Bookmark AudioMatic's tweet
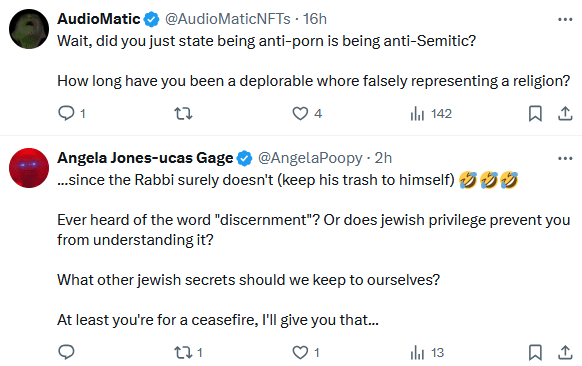The width and height of the screenshot is (582, 366). [x=535, y=113]
